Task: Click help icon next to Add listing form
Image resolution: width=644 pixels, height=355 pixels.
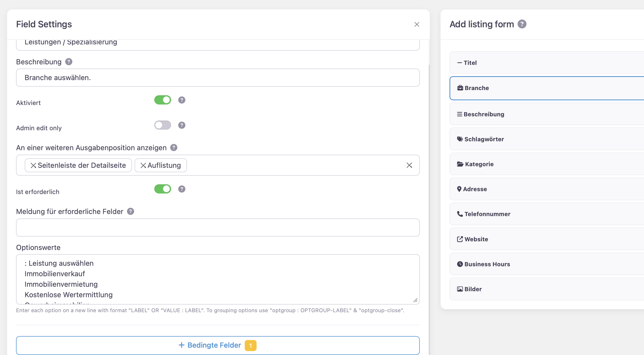Action: (522, 24)
